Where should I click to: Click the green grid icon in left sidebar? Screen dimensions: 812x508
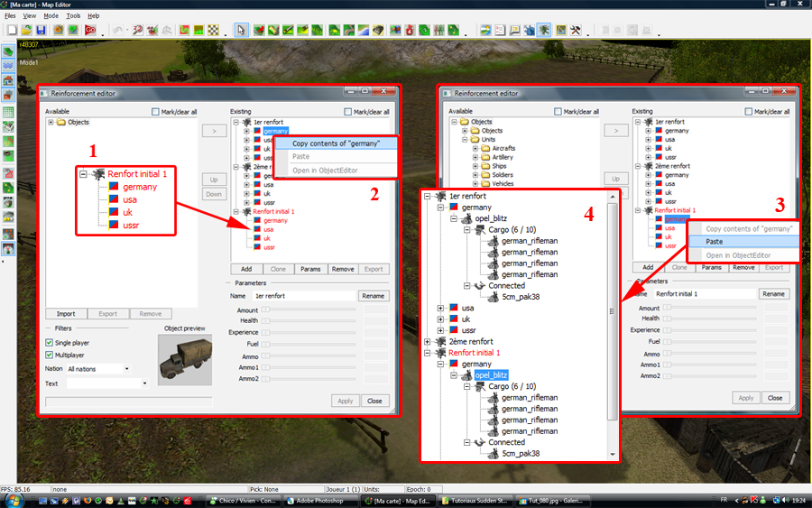tap(8, 113)
